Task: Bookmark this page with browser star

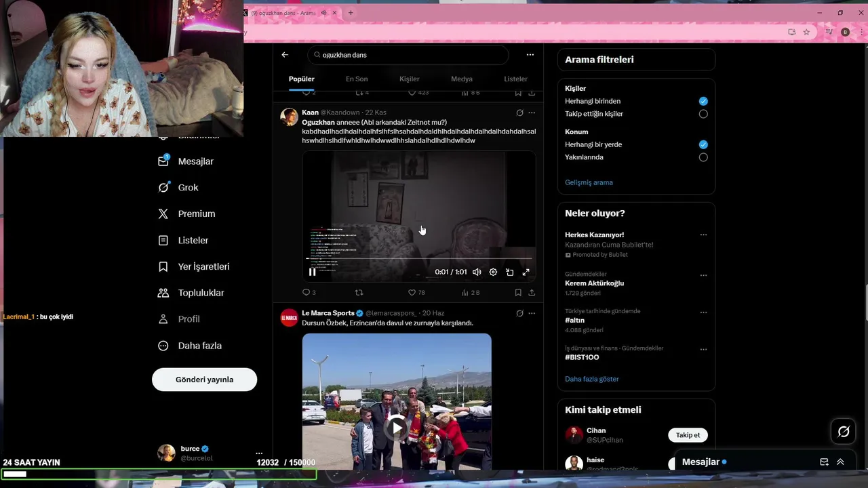Action: pos(806,32)
